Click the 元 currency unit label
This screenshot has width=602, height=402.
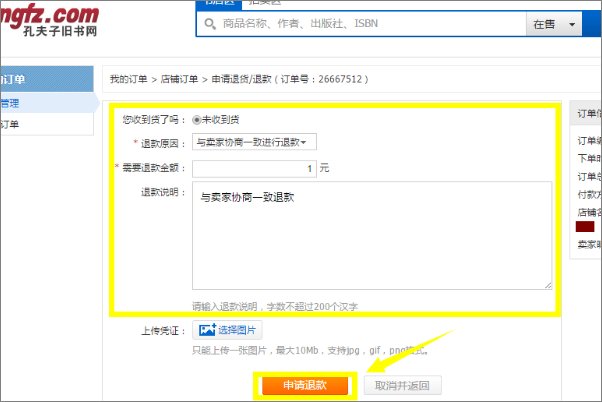click(x=324, y=168)
